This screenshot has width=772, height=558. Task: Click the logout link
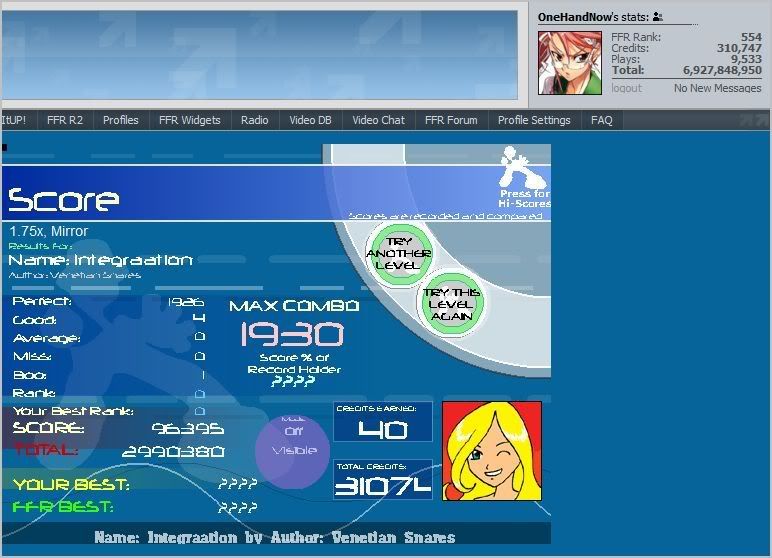click(626, 88)
